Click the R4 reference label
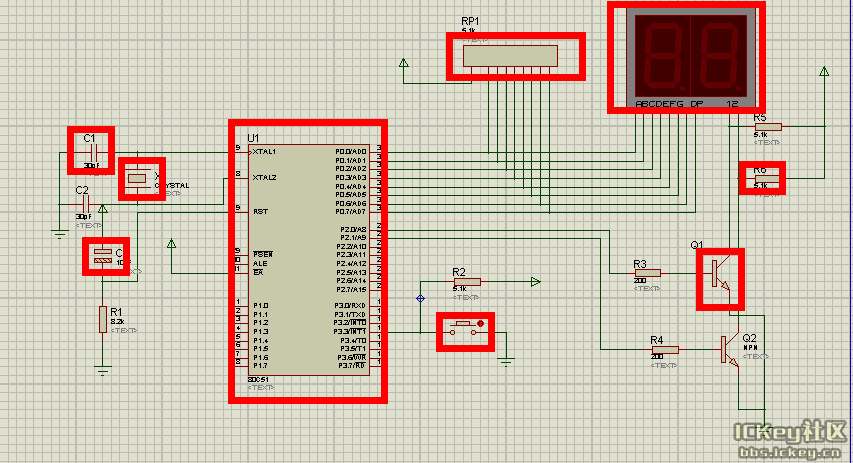Viewport: 853px width, 463px height. 657,340
